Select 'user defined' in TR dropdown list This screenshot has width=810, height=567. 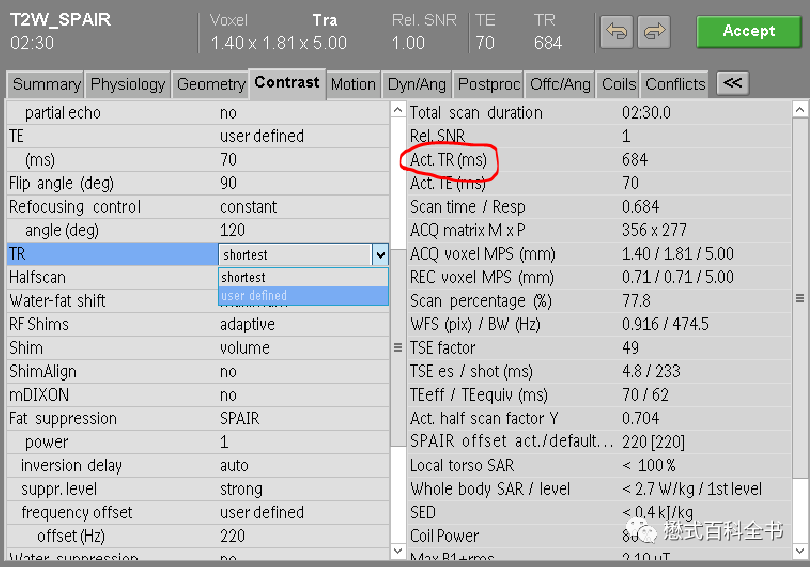pyautogui.click(x=302, y=296)
